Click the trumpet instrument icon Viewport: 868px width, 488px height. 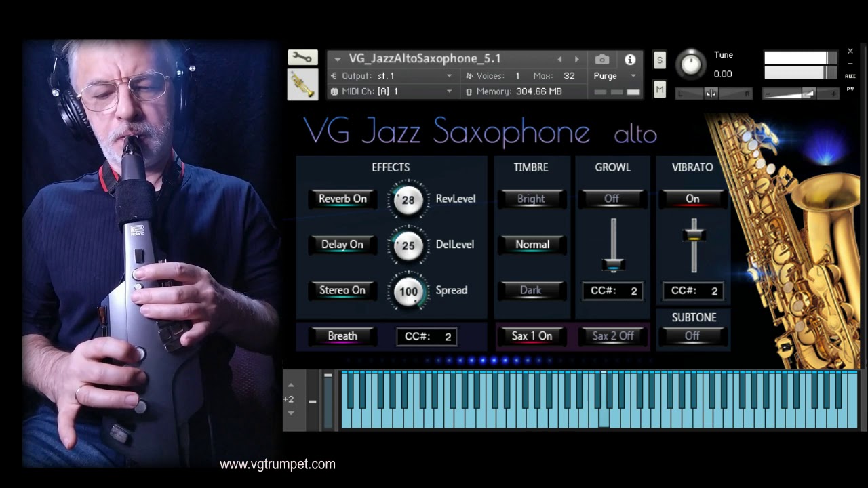click(x=302, y=85)
